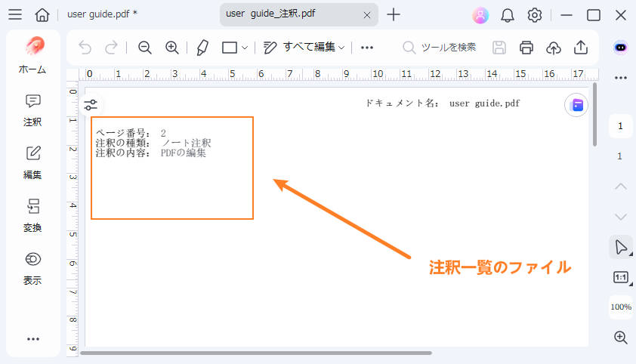Choose the select cursor tool
Screen dimensions: 636x364
point(621,247)
